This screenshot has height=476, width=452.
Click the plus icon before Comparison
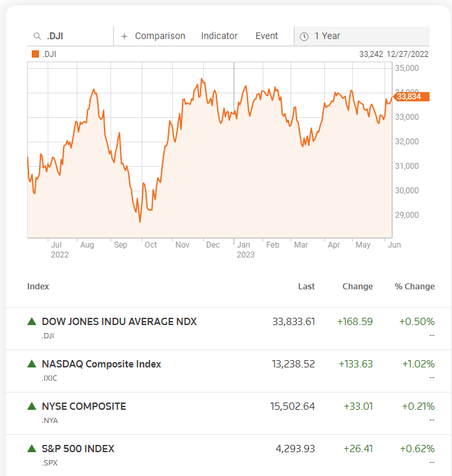point(124,36)
